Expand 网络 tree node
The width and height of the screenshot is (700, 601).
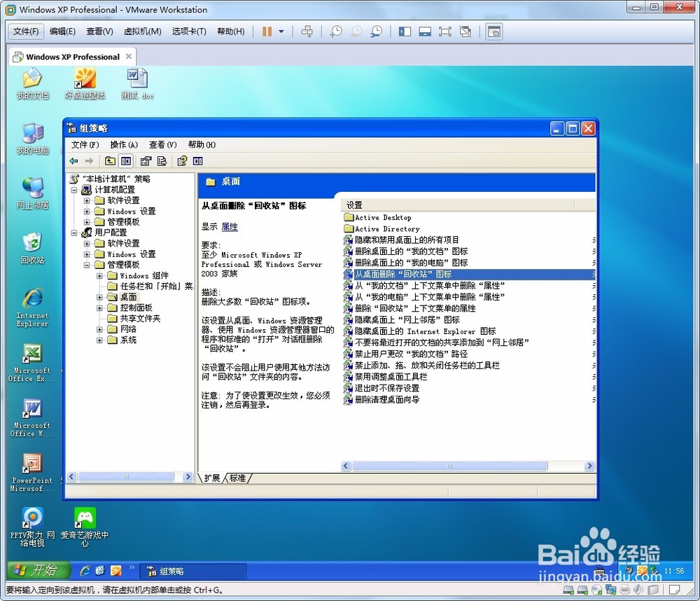(99, 329)
